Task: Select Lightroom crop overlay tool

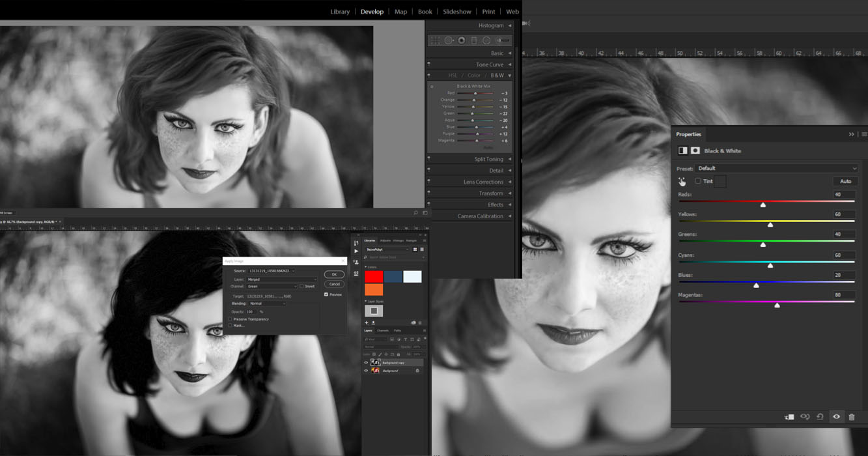Action: (x=435, y=40)
